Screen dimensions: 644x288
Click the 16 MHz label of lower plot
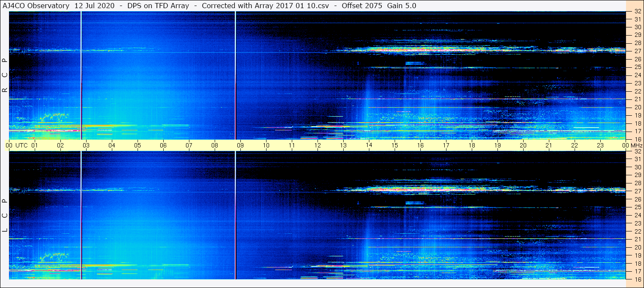[637, 279]
